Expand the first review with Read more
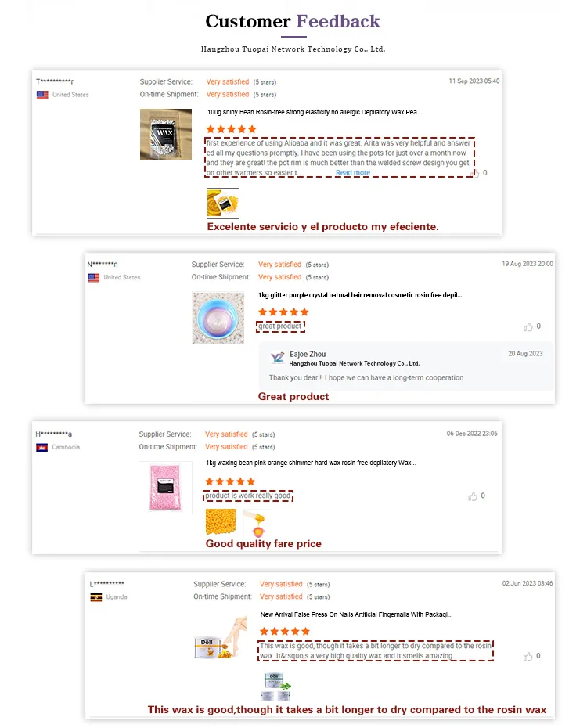Viewport: 587px width, 728px height. pos(353,173)
